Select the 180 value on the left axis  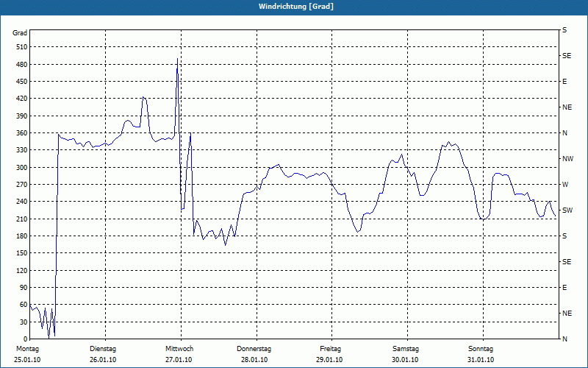click(x=22, y=236)
